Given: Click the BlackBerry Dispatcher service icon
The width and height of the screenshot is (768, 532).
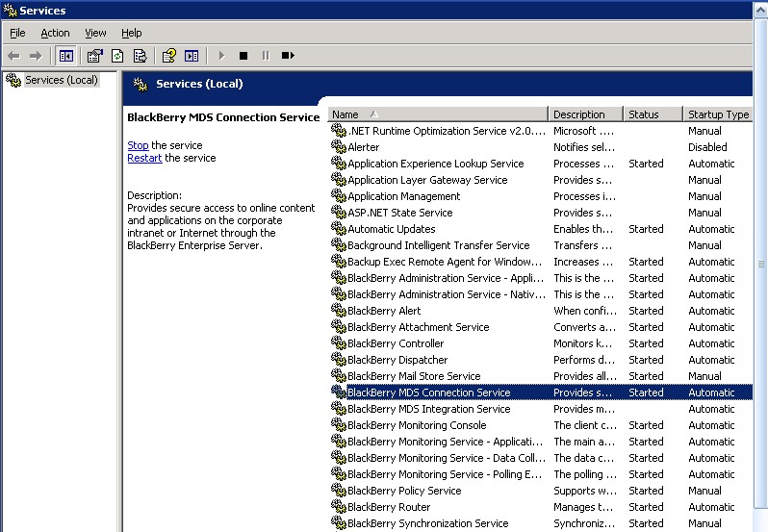Looking at the screenshot, I should click(x=339, y=359).
